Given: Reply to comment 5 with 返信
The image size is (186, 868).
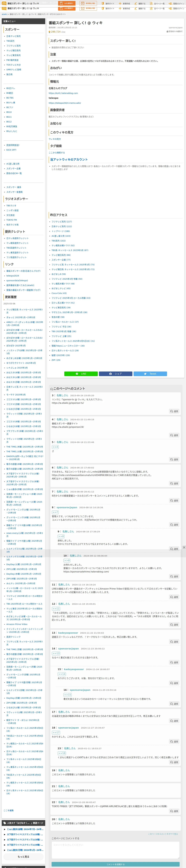Looking at the screenshot, I should coord(174,460).
